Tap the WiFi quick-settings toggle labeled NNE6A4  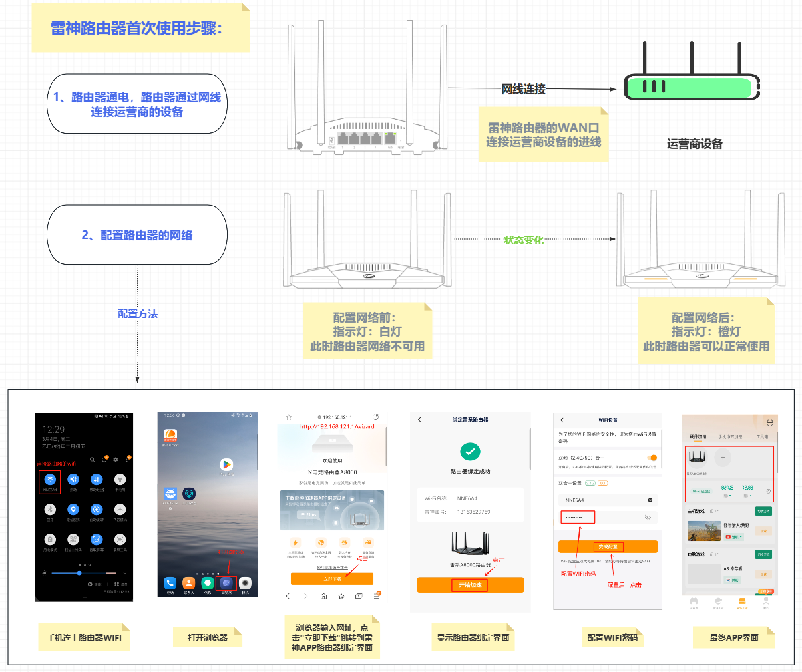pos(50,479)
